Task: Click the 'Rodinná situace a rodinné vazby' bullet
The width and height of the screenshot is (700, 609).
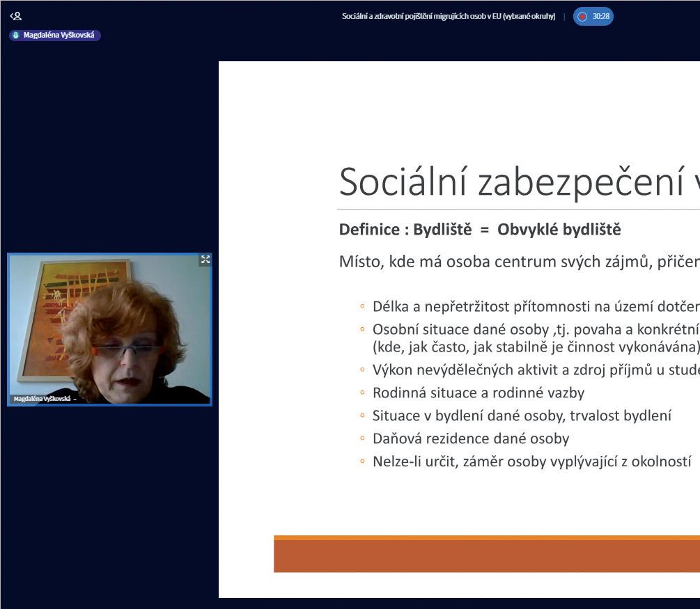Action: pos(478,393)
